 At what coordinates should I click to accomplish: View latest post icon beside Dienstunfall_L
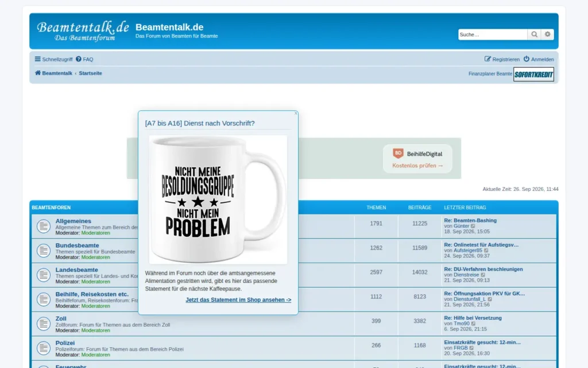pos(490,299)
